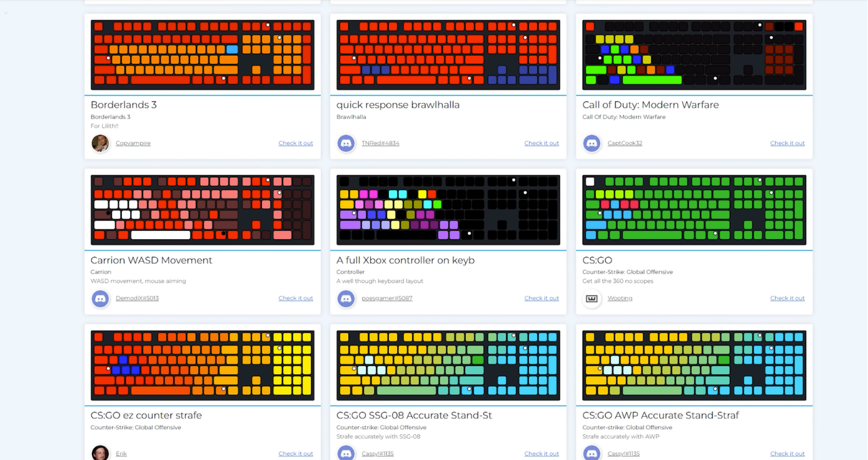Viewport: 868px width, 460px height.
Task: Follow "Check it out" on Xbox controller profile
Action: (542, 299)
